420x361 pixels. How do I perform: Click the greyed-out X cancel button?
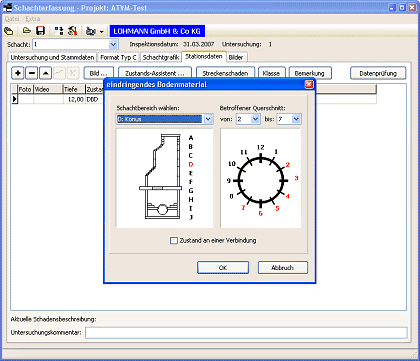(x=73, y=73)
